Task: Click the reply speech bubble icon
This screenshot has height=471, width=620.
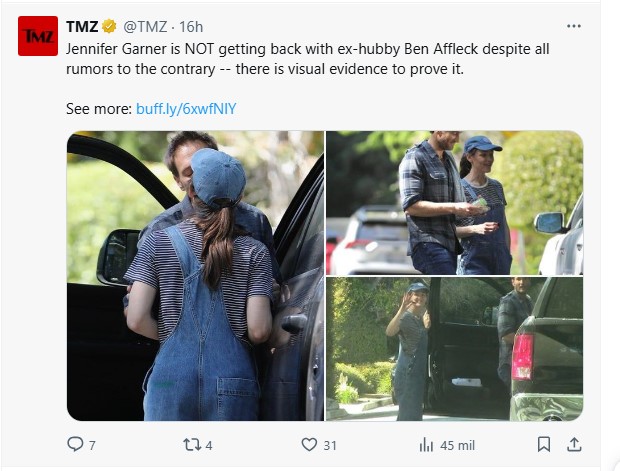Action: (x=75, y=444)
